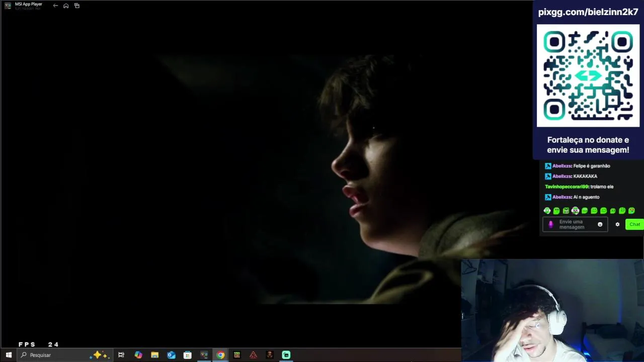Click Abelixzs on the KAKAKAKA message

[x=561, y=176]
